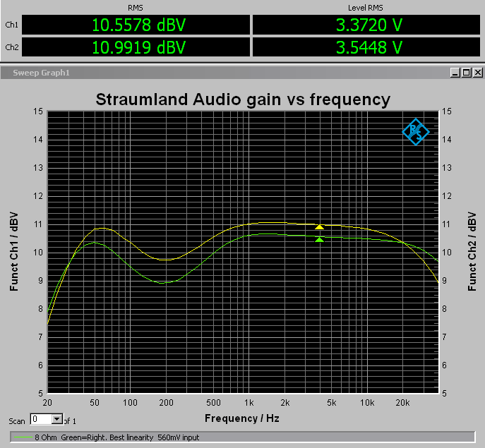Image resolution: width=485 pixels, height=448 pixels.
Task: Maximize the Sweep Graph1 window
Action: click(x=467, y=73)
